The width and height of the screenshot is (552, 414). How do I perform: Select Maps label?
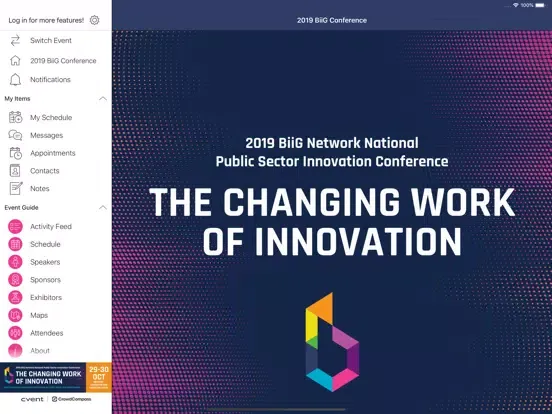(x=39, y=315)
